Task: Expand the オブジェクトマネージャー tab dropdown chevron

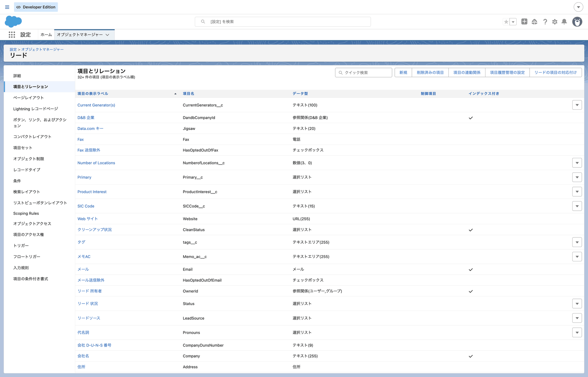Action: 107,35
